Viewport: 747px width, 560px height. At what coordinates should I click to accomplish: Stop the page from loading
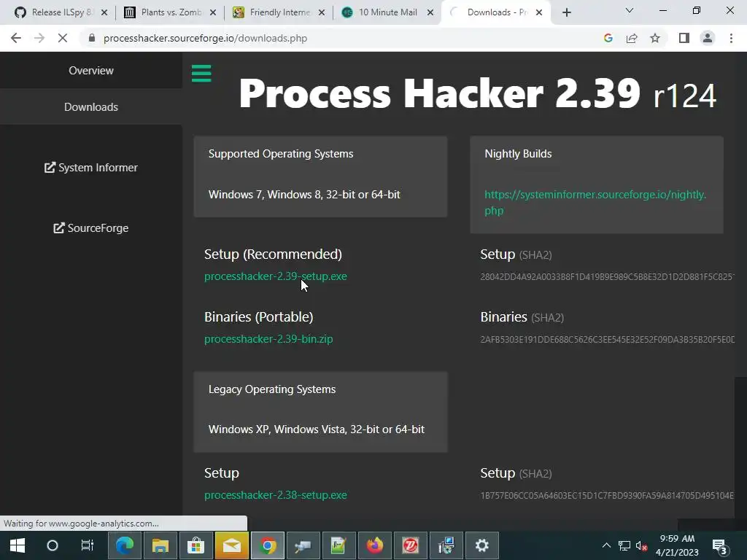(x=63, y=38)
